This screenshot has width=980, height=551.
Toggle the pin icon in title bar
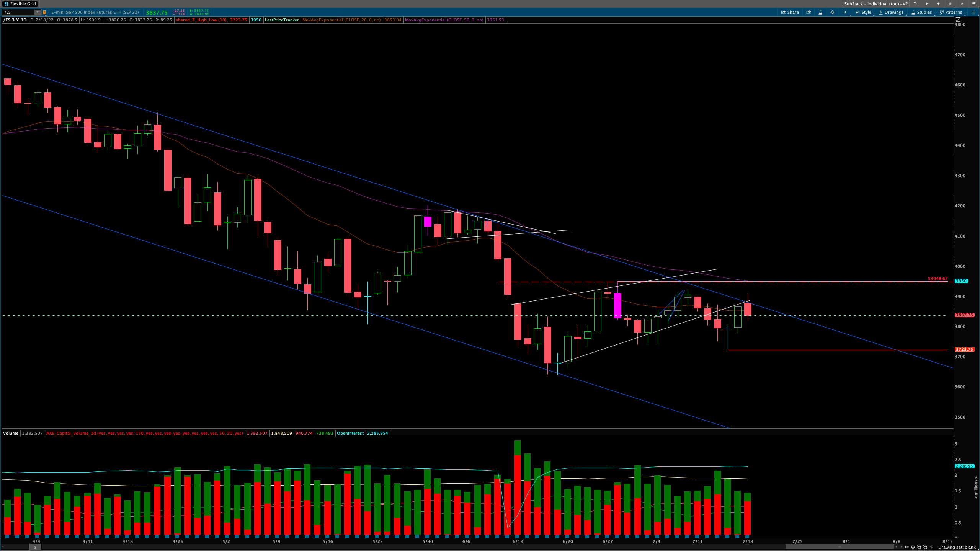(x=962, y=4)
